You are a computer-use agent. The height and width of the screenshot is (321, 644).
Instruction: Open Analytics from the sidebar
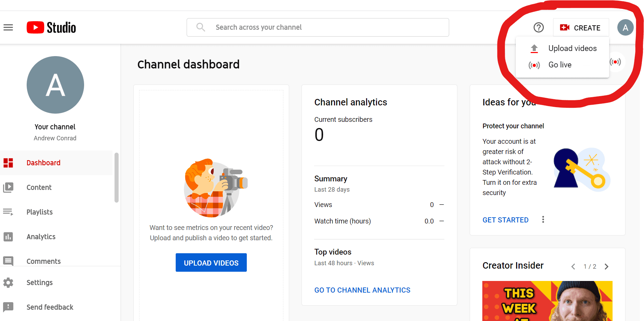coord(41,237)
